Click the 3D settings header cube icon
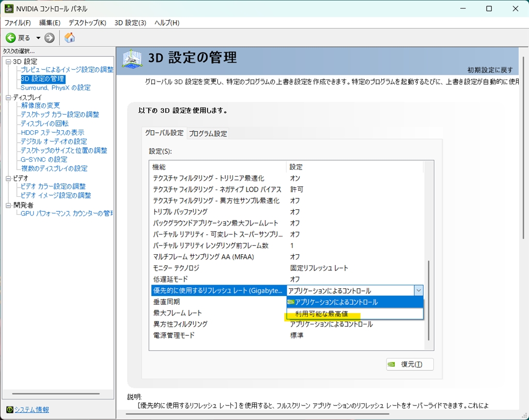 tap(132, 59)
